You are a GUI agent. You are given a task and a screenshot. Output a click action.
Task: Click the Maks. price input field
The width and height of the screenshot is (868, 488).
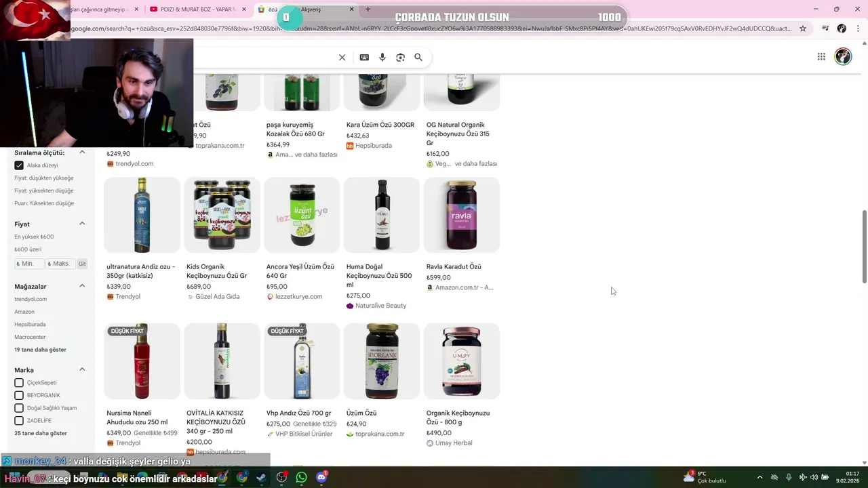pyautogui.click(x=60, y=264)
